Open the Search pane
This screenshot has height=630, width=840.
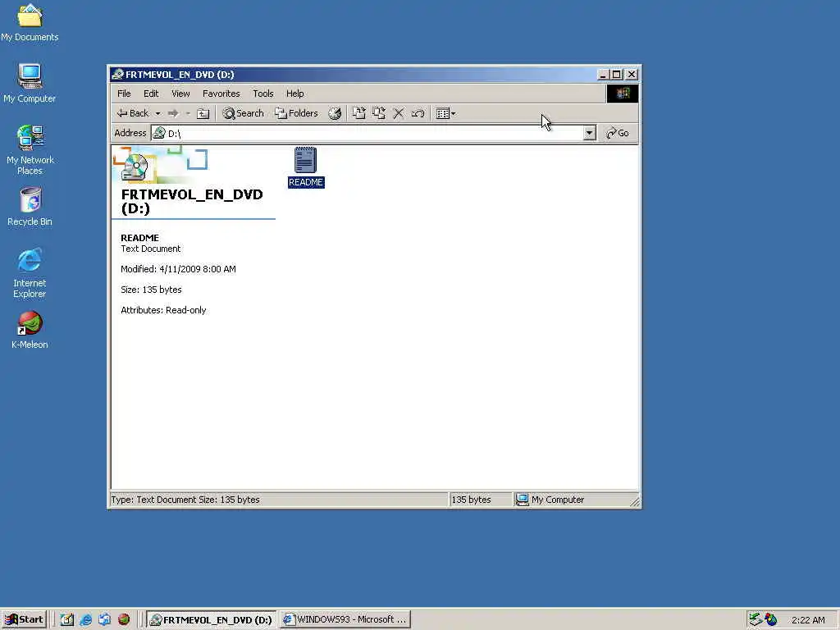pos(243,113)
